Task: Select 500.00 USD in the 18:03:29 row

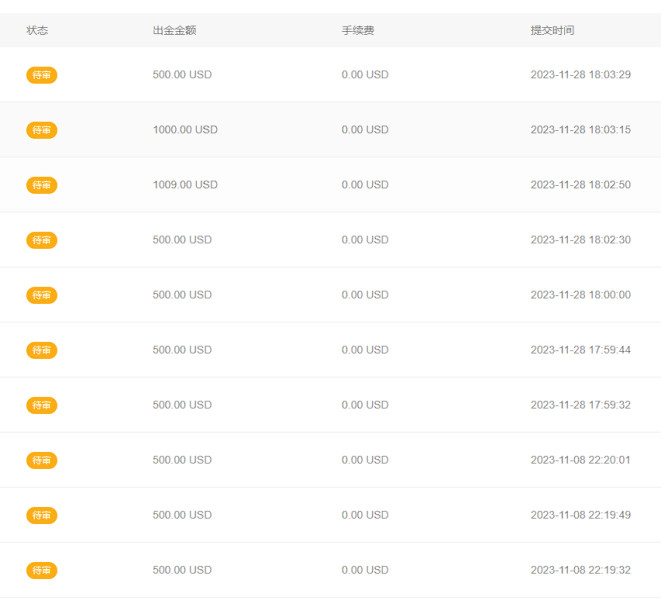Action: coord(182,75)
